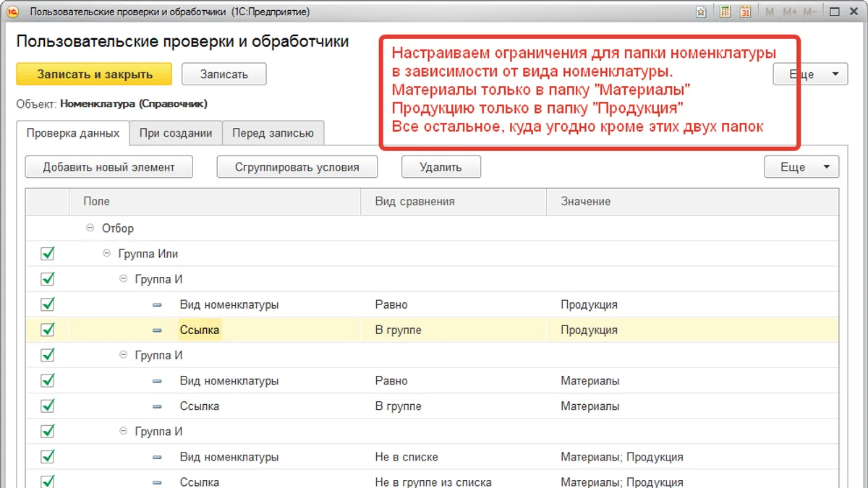Collapse Группа И above the Равно Материалы row
Image resolution: width=868 pixels, height=488 pixels.
[124, 355]
